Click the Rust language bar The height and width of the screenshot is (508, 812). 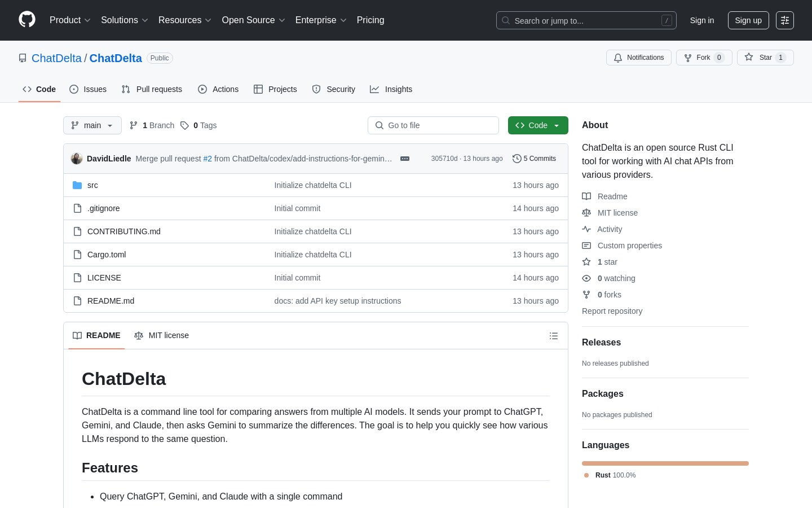tap(665, 463)
